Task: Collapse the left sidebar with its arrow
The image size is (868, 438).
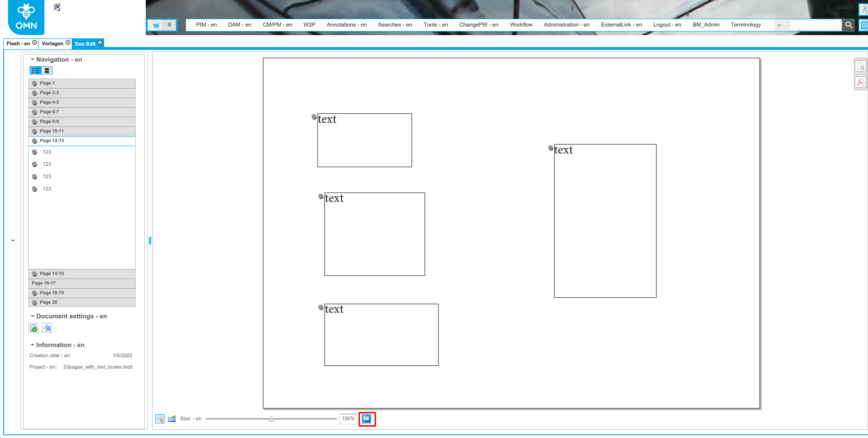Action: [12, 241]
